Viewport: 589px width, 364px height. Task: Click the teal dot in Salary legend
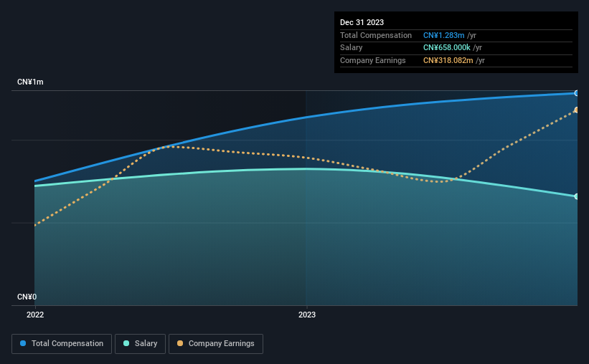coord(126,343)
